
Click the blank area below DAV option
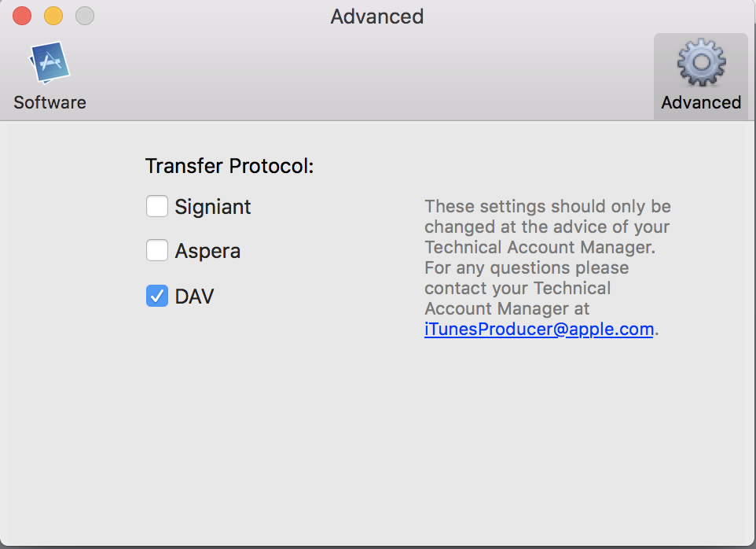(236, 409)
